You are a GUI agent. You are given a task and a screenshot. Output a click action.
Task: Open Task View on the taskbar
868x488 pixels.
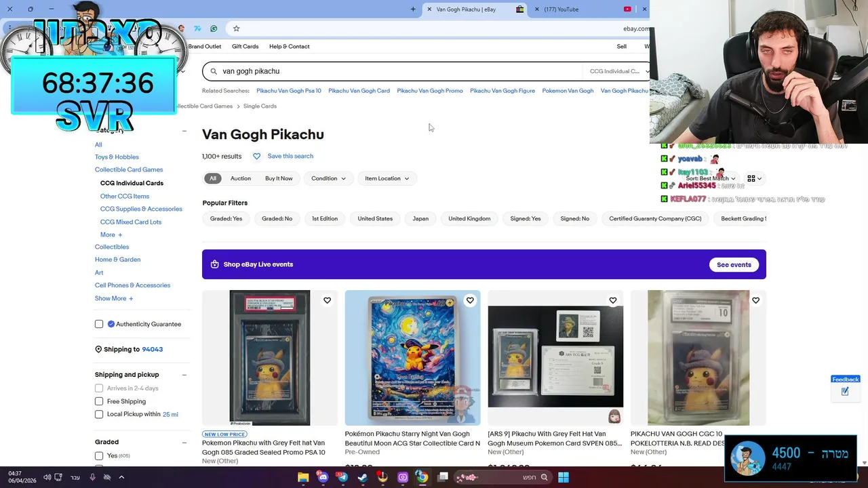coord(443,477)
